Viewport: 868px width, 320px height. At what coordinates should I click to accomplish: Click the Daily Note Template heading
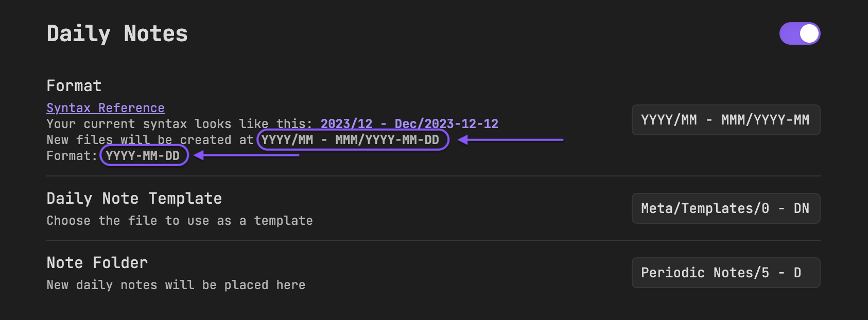134,198
